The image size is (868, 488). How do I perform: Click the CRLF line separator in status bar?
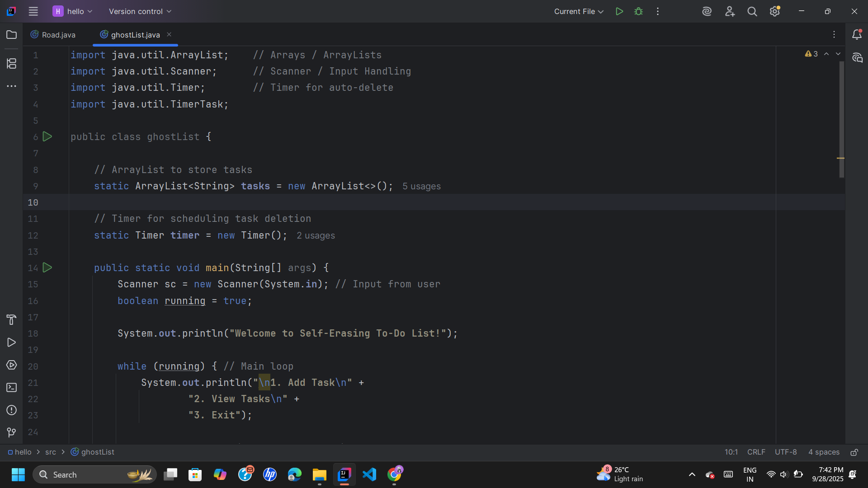point(756,452)
